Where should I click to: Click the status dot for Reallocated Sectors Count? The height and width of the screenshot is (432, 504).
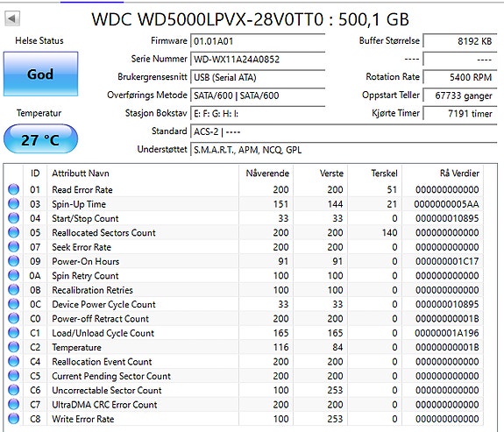[13, 232]
